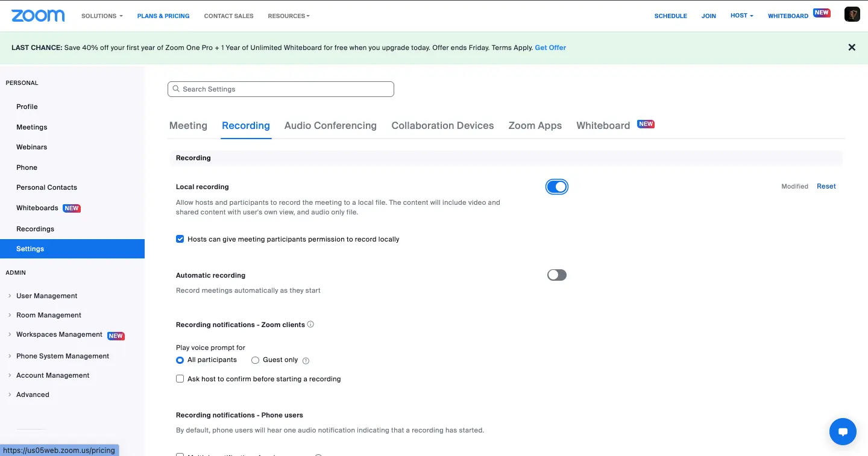Open the Resources dropdown menu
The image size is (868, 456).
pyautogui.click(x=288, y=16)
